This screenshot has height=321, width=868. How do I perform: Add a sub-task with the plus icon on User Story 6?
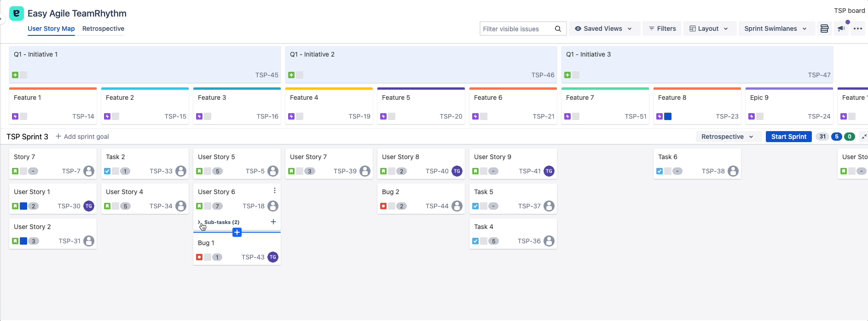pyautogui.click(x=273, y=222)
